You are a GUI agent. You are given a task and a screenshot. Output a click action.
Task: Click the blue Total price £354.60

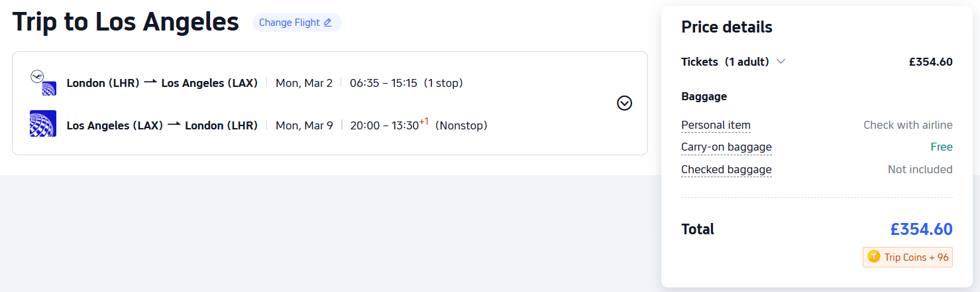tap(921, 230)
